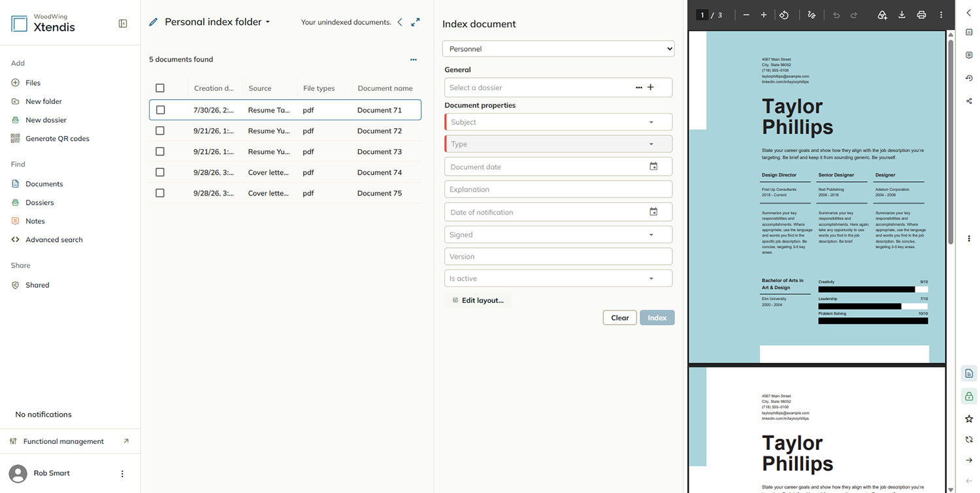The width and height of the screenshot is (980, 493).
Task: Expand the Signed dropdown
Action: tap(559, 234)
